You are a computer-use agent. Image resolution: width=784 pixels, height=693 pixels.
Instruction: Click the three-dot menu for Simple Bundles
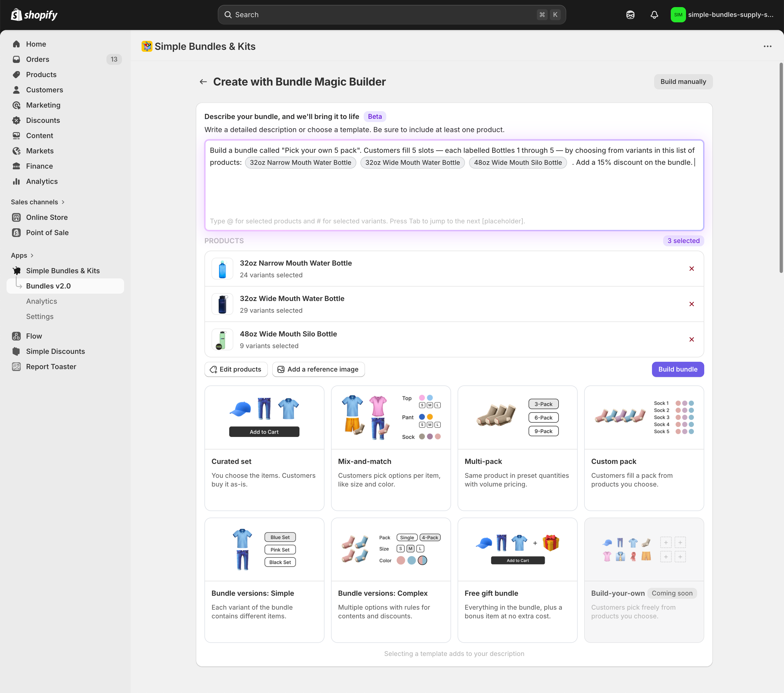767,46
